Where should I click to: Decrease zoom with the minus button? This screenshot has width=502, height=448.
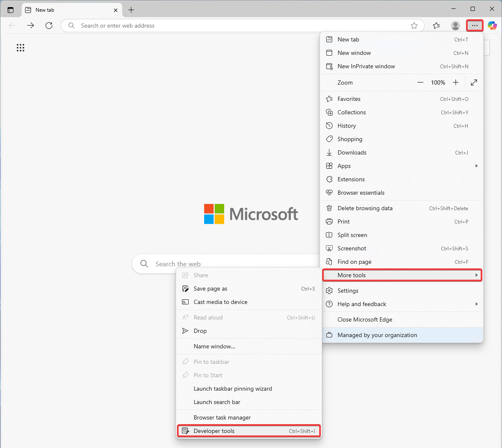click(420, 82)
